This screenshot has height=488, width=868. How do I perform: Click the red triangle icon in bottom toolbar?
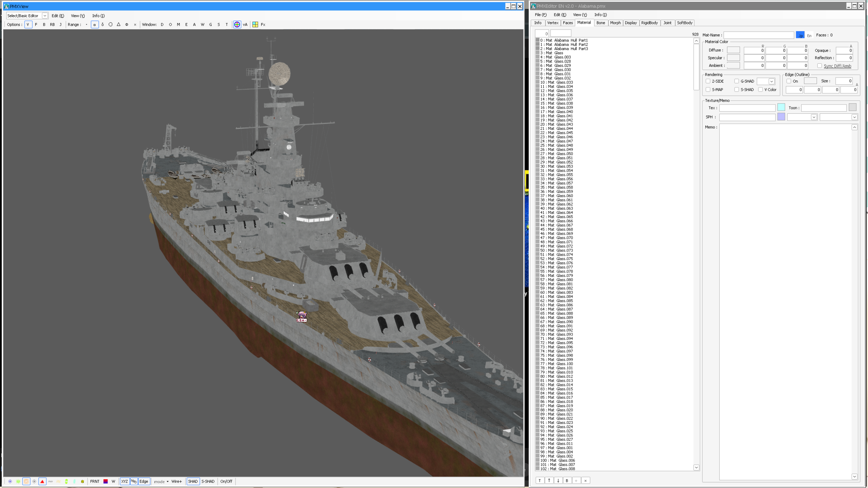pos(42,481)
